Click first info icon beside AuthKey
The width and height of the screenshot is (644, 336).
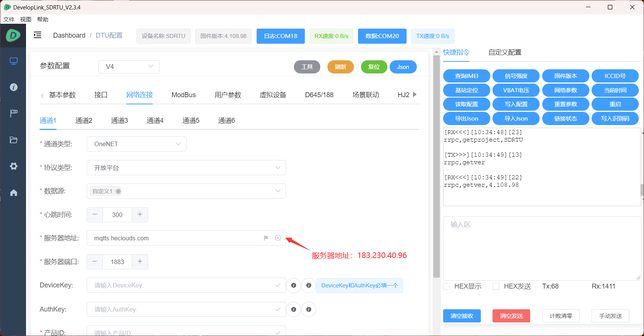click(294, 309)
